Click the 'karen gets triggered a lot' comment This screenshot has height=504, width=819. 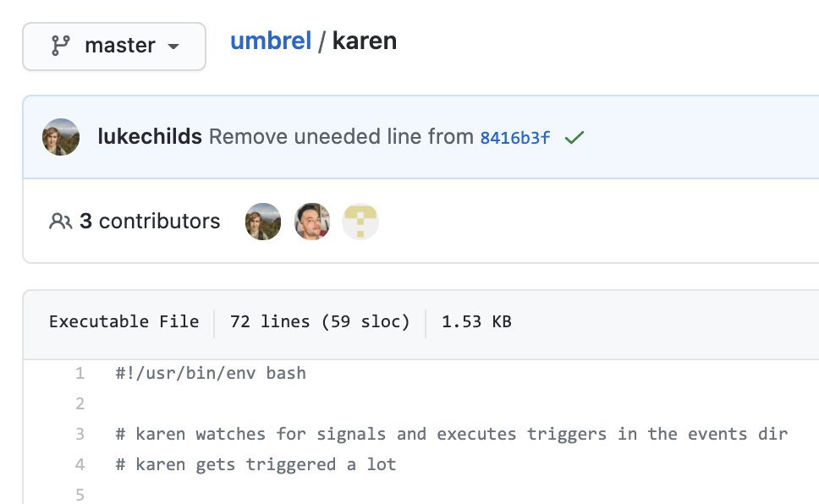click(x=256, y=464)
